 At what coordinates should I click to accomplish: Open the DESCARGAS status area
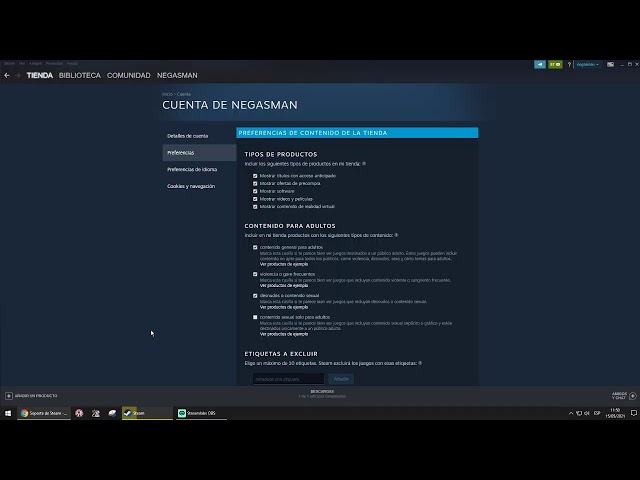[x=322, y=394]
